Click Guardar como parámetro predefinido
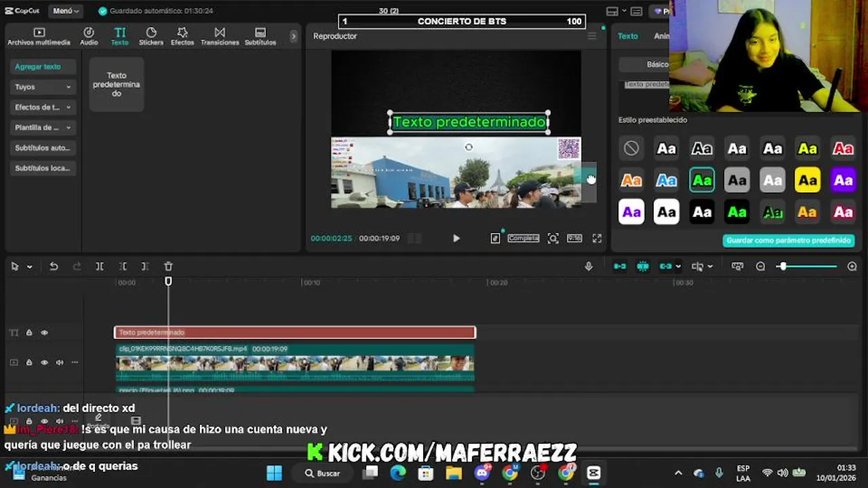The width and height of the screenshot is (868, 488). (x=789, y=241)
